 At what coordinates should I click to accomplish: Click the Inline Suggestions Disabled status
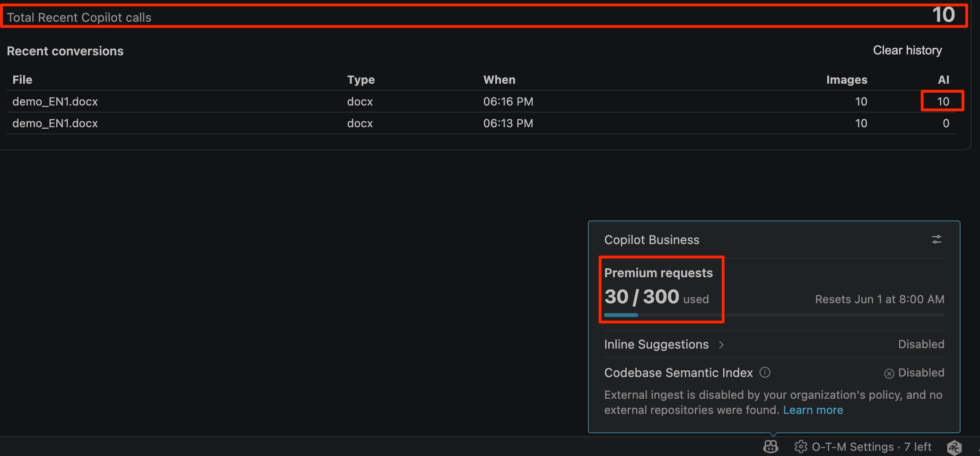(921, 344)
